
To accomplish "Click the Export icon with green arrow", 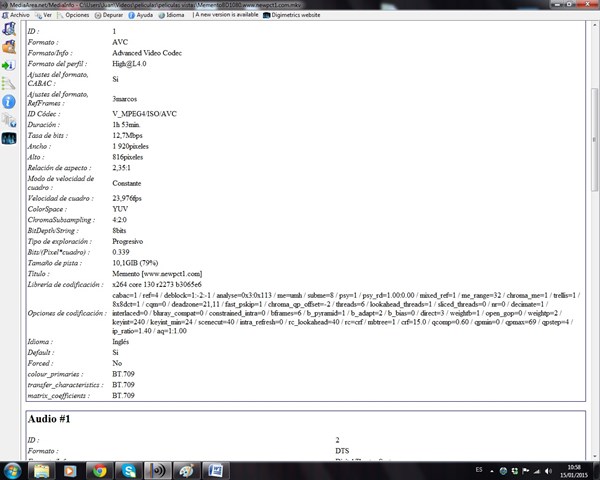I will tap(9, 65).
